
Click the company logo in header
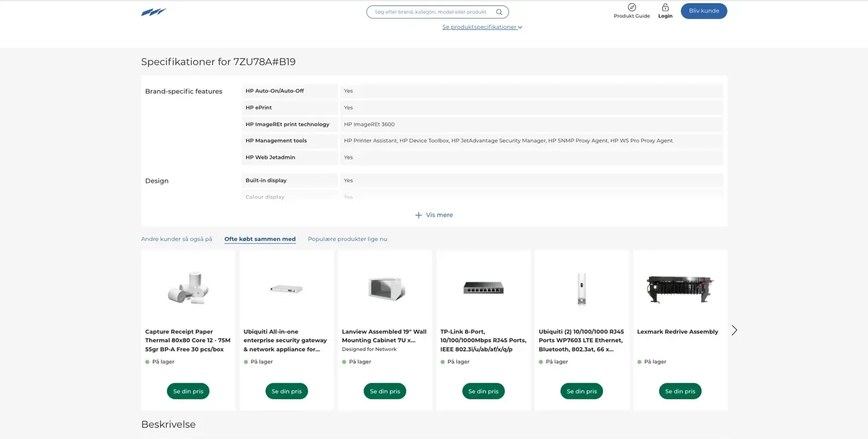pos(154,12)
